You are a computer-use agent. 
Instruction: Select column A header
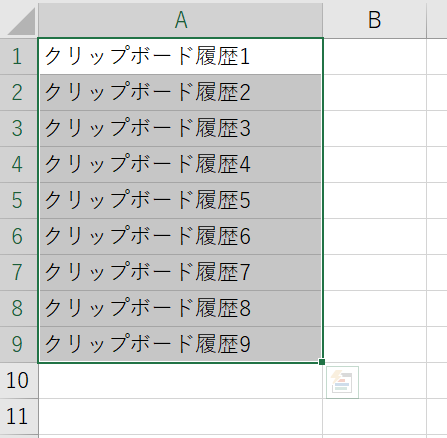181,20
